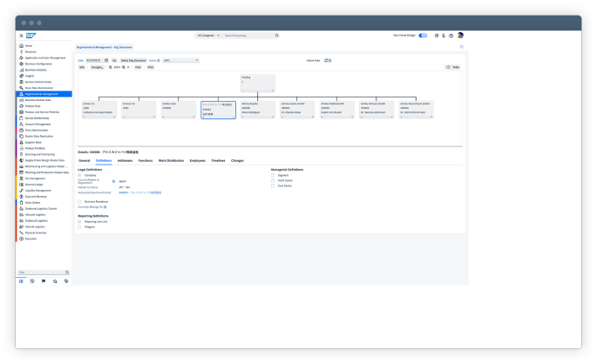Open Service Control Center

(38, 82)
